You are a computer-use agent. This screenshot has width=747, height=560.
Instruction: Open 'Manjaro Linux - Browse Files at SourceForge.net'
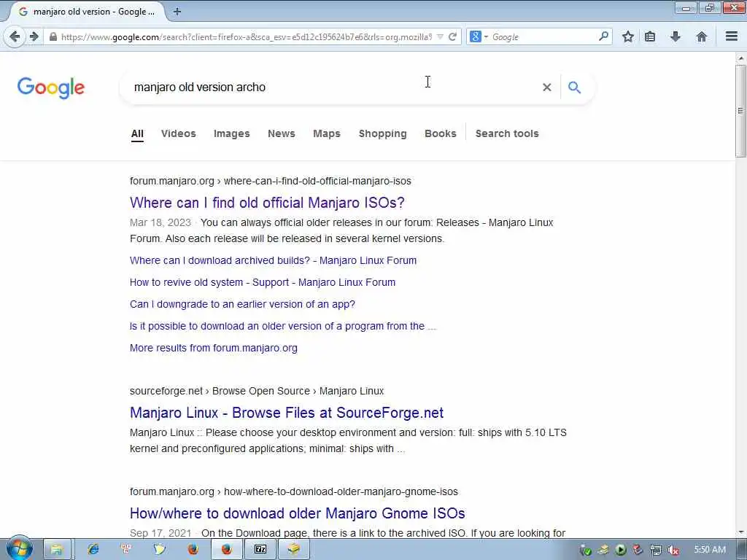click(x=286, y=413)
